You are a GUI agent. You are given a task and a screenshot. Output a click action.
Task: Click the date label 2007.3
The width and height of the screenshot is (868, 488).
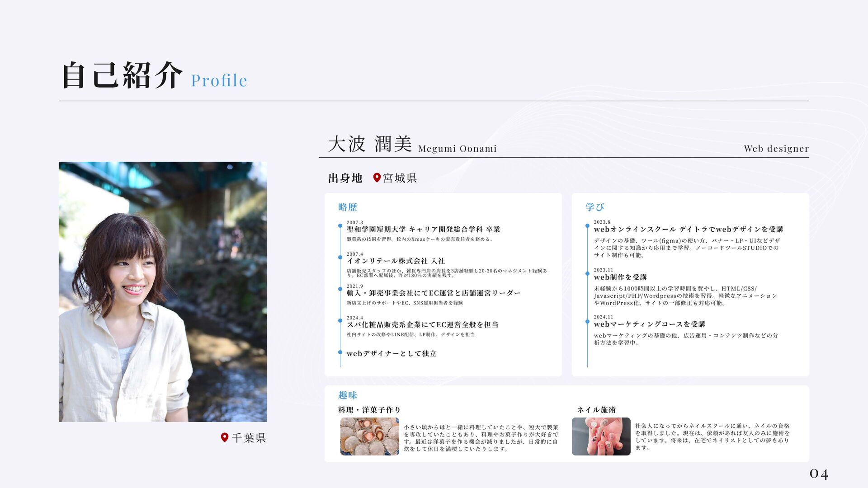click(355, 222)
